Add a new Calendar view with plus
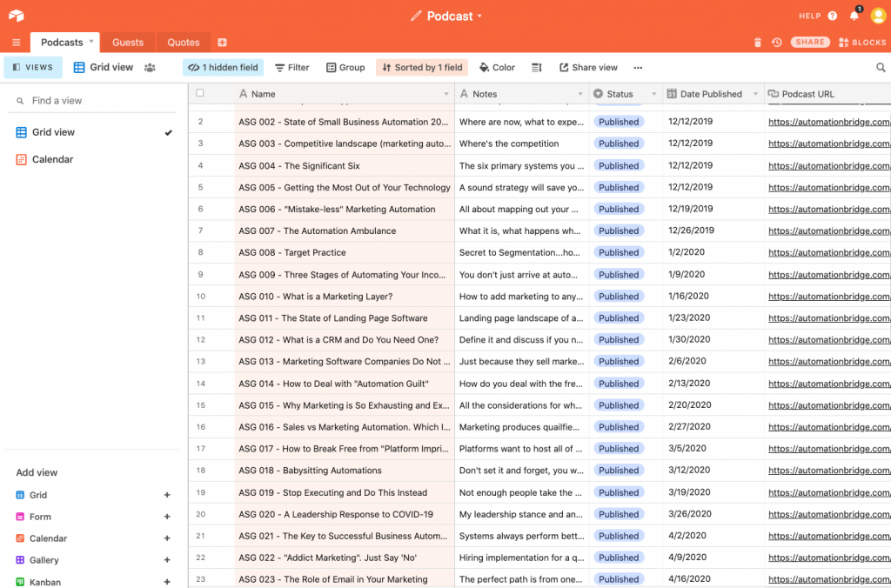The width and height of the screenshot is (891, 588). click(167, 538)
